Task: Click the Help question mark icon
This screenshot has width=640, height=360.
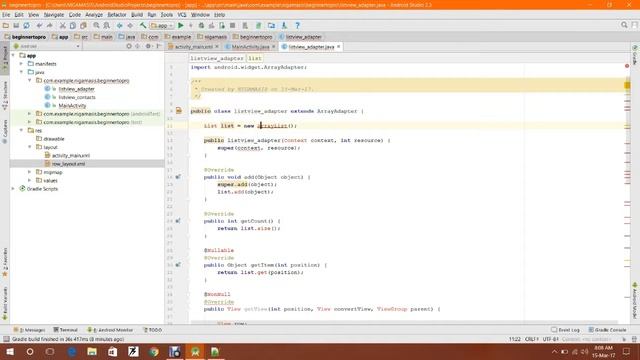Action: click(x=298, y=25)
